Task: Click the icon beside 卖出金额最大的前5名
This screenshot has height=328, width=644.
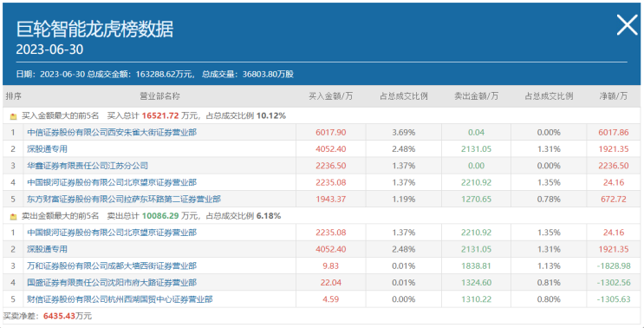Action: [x=14, y=216]
